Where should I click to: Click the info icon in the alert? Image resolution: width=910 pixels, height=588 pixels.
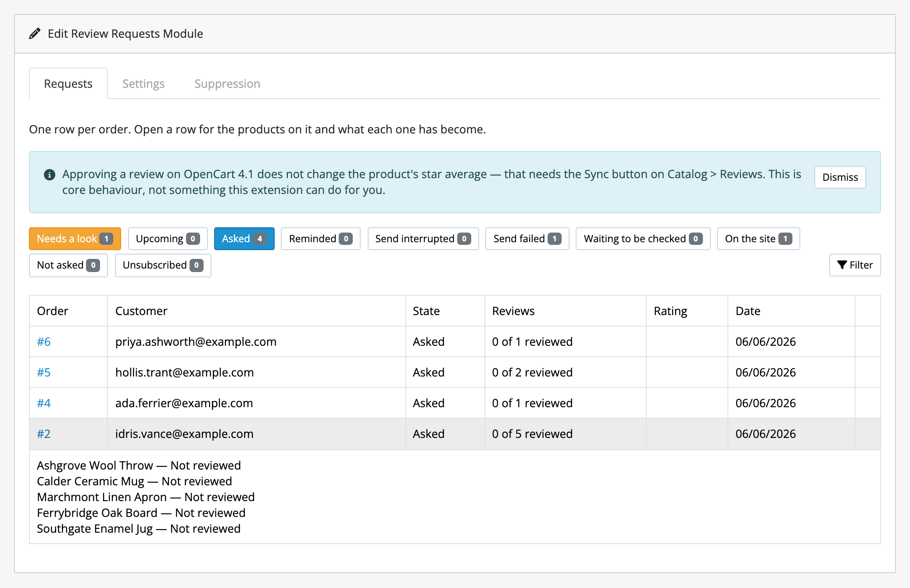pyautogui.click(x=50, y=175)
